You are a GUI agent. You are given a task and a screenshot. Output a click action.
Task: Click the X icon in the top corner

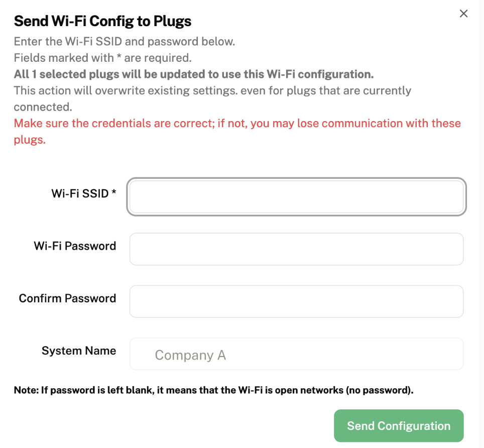pos(463,14)
